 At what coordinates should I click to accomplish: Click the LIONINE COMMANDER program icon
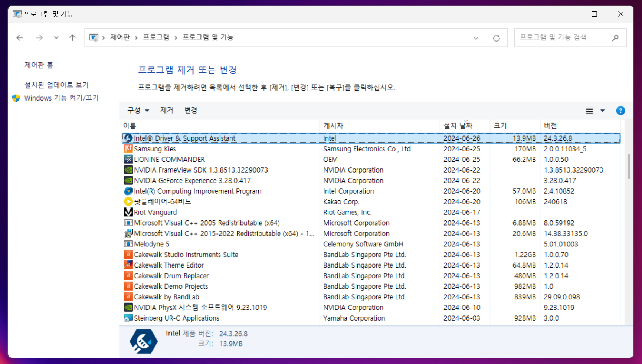click(x=128, y=159)
